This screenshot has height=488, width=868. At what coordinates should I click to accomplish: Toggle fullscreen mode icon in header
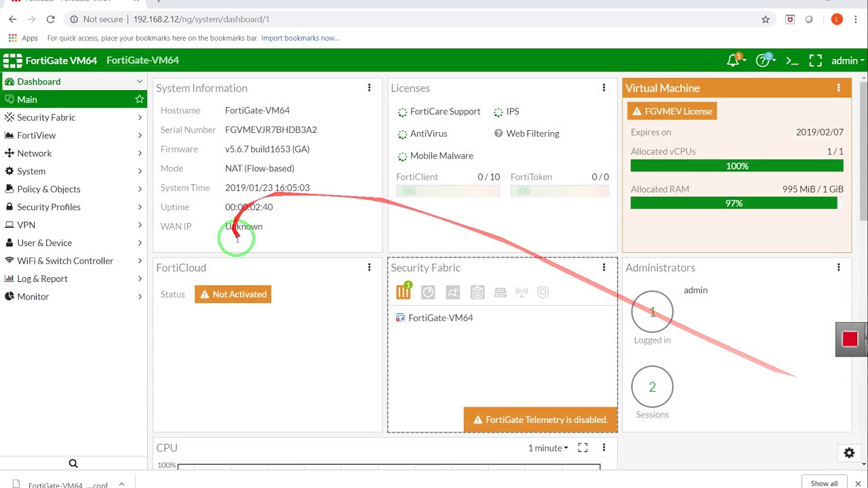pos(816,60)
